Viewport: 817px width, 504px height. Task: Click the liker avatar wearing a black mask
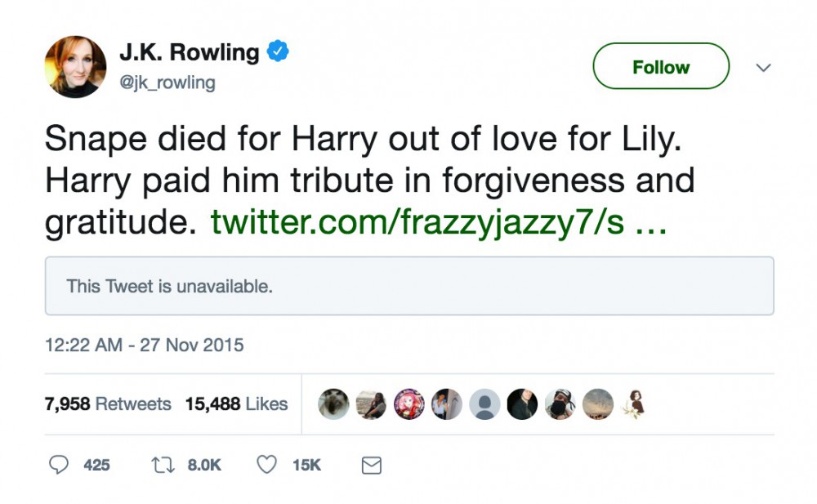pos(560,404)
